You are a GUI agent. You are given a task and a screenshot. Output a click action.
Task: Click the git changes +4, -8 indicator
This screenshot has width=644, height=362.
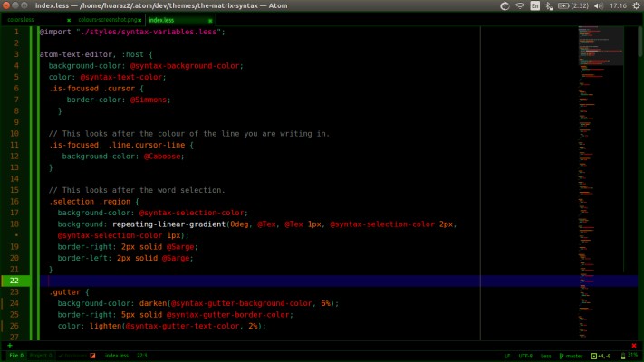(601, 356)
